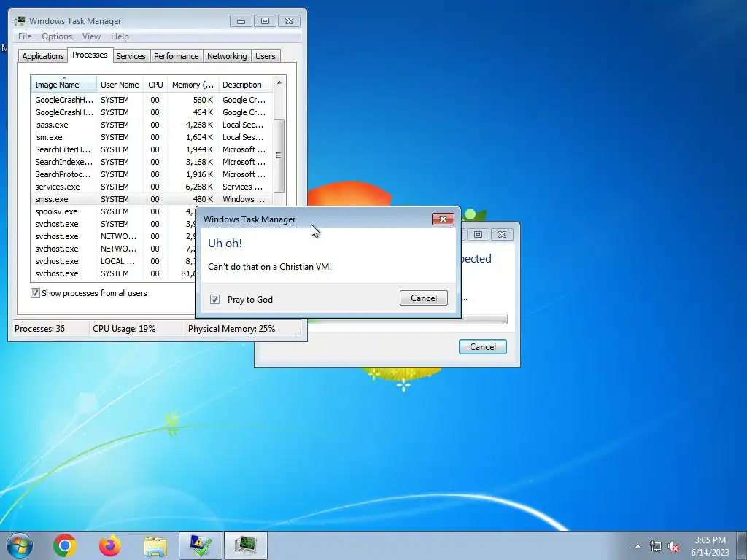
Task: Open the Windows Start menu orb
Action: (x=20, y=545)
